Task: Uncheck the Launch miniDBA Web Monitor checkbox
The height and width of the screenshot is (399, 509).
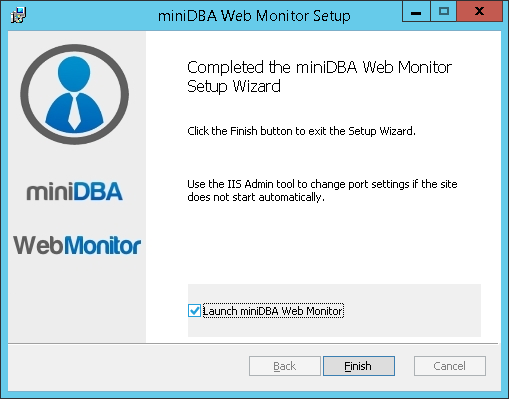Action: click(194, 311)
